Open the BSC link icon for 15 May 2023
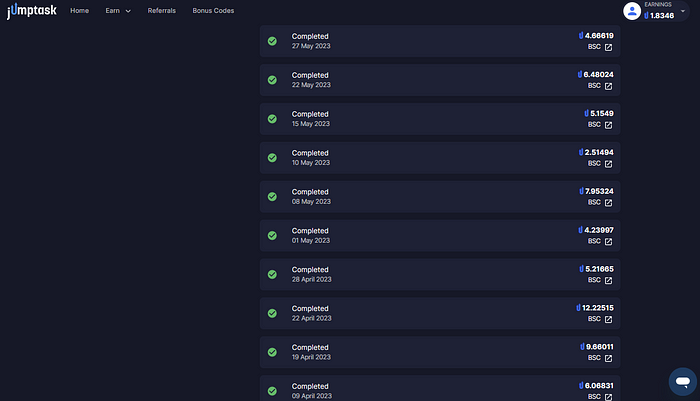The image size is (700, 401). point(608,125)
